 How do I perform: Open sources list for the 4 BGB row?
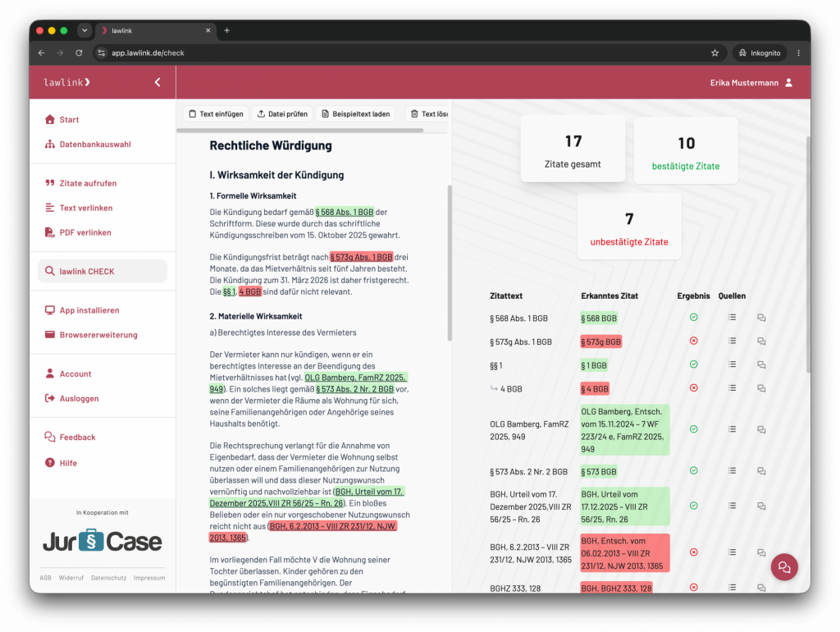click(x=732, y=387)
